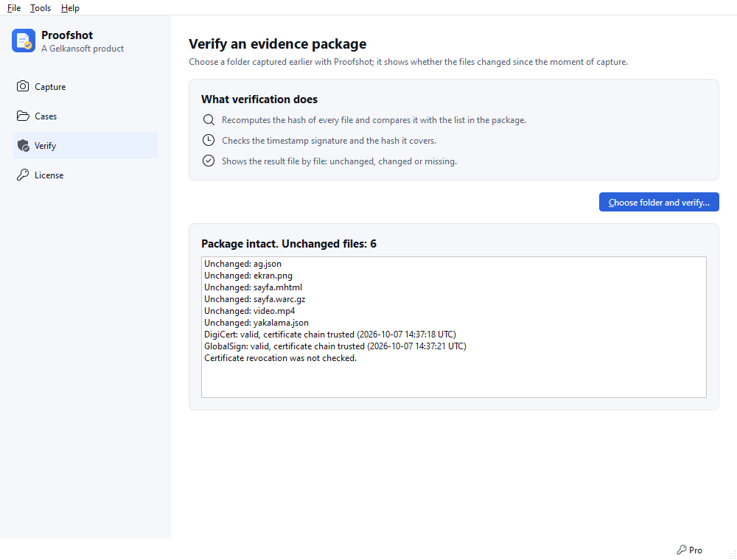
Task: Click the GlobalSign valid certificate line
Action: coord(335,346)
